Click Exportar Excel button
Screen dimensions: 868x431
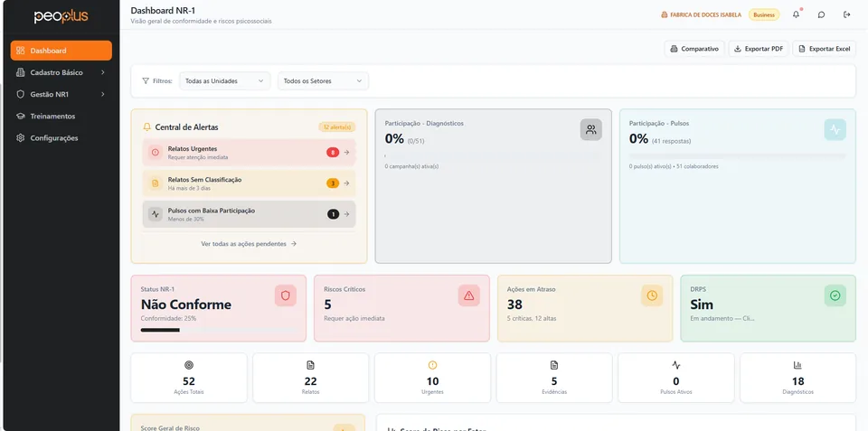[825, 49]
